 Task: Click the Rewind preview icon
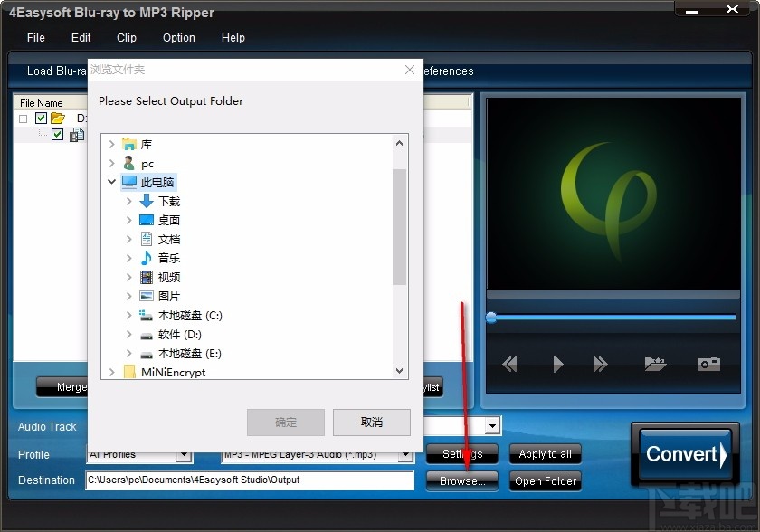point(509,364)
